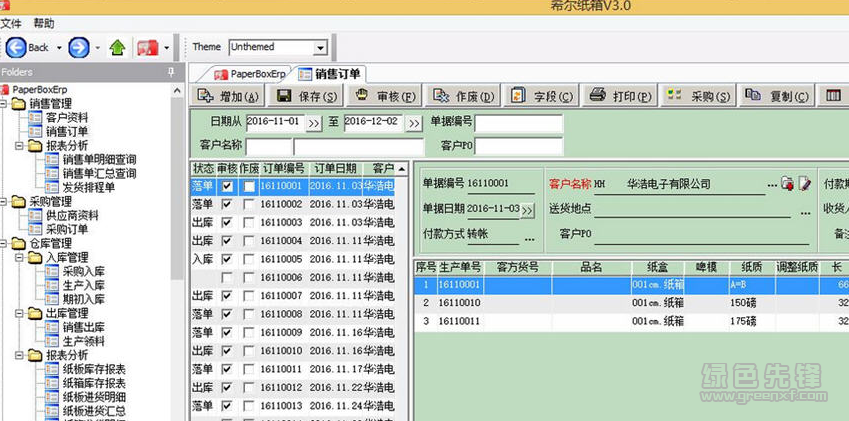Image resolution: width=849 pixels, height=421 pixels.
Task: Sort by the 订单编号 column header
Action: point(284,168)
